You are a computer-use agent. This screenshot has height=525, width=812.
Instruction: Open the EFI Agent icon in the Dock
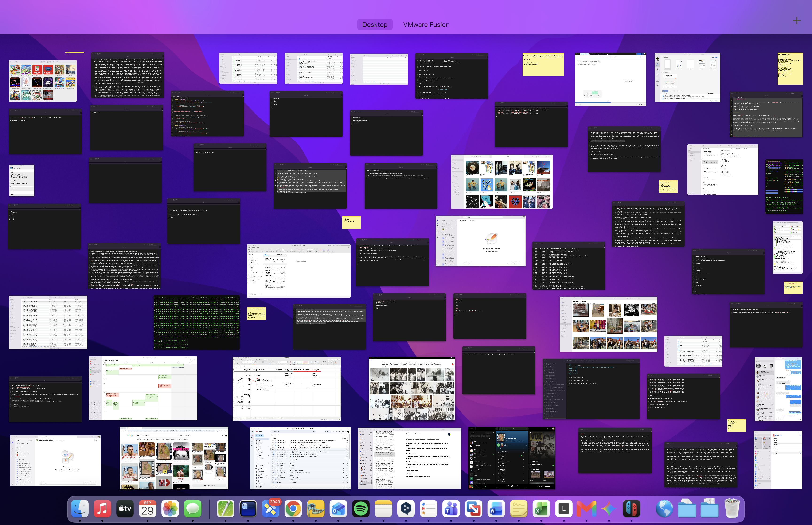(x=316, y=509)
